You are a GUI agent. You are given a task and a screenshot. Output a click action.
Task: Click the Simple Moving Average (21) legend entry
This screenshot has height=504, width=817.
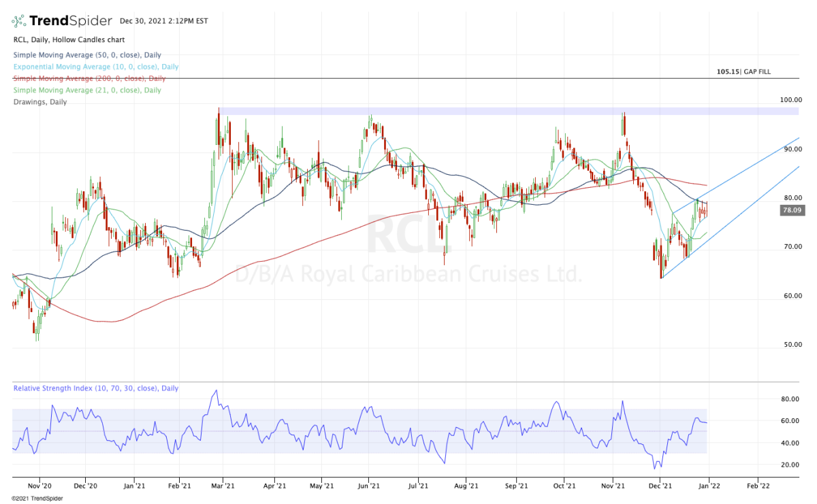point(87,90)
